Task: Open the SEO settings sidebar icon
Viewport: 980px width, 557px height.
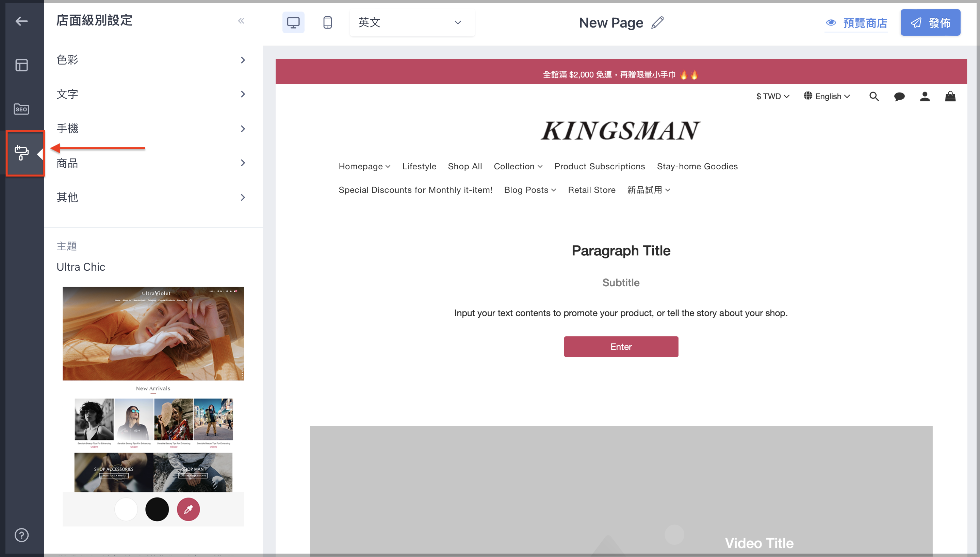Action: [x=21, y=109]
